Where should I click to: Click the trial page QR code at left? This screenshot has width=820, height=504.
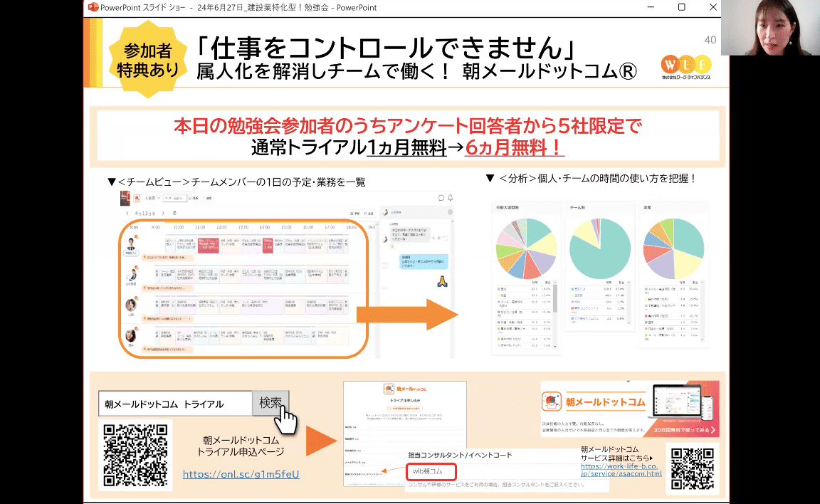coord(135,455)
